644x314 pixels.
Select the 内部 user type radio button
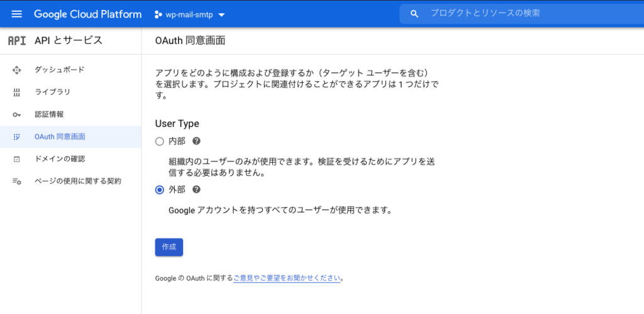tap(160, 142)
